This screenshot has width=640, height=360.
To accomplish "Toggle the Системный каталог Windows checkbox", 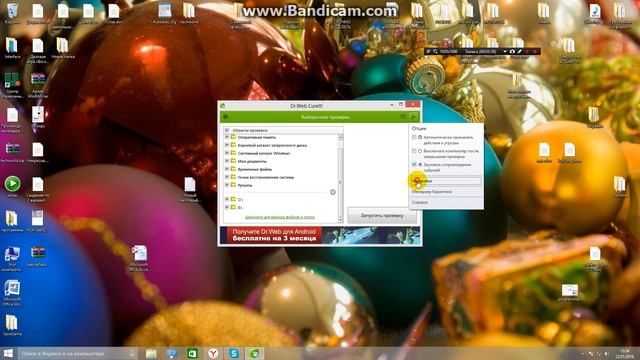I will click(227, 153).
